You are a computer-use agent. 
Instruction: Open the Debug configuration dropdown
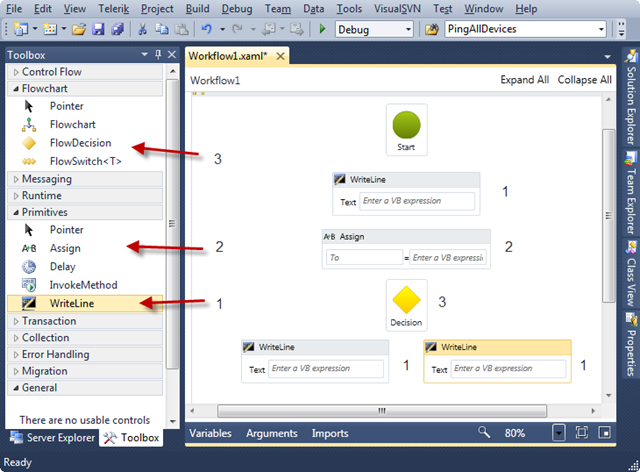tap(408, 29)
